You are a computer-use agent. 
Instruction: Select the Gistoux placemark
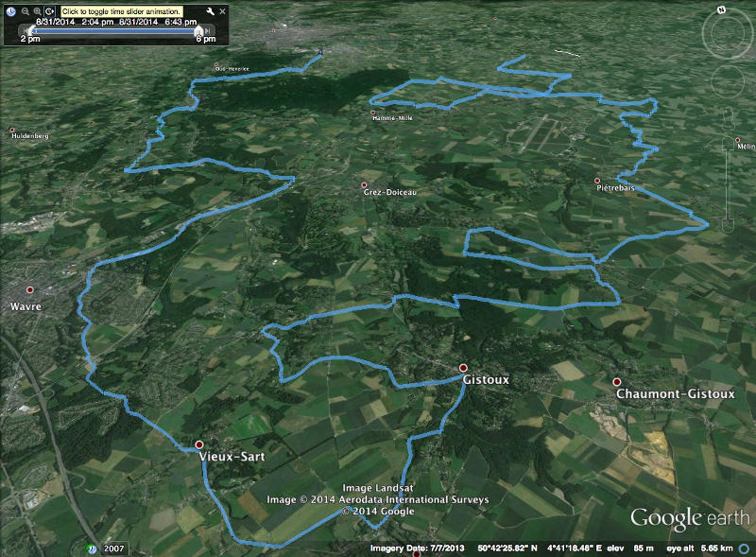point(463,368)
